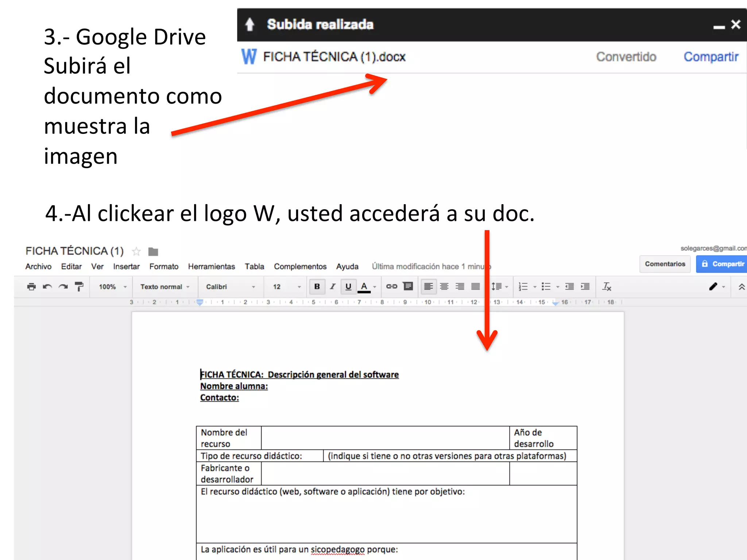
Task: Click the 'Nombre alumna:' line
Action: pyautogui.click(x=234, y=386)
